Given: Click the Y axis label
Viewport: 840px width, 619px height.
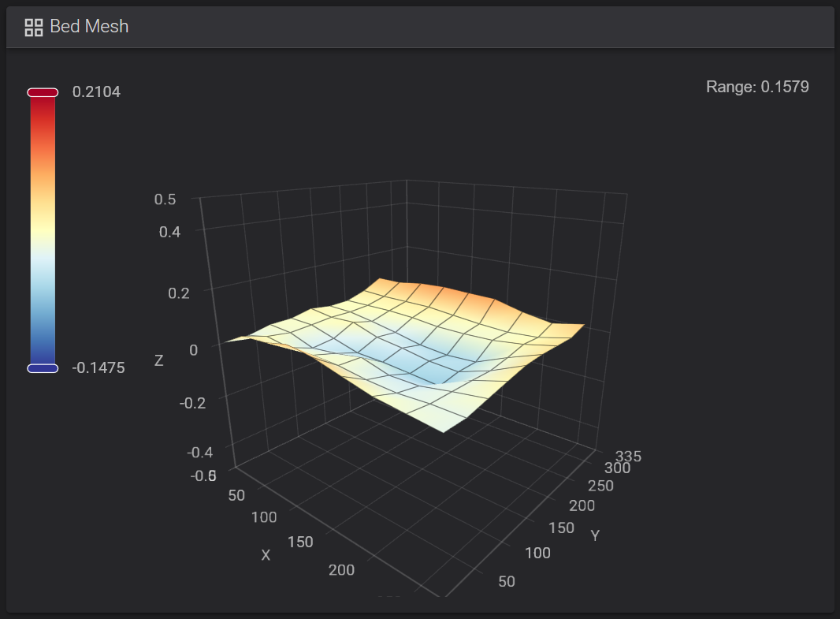Looking at the screenshot, I should click(x=595, y=535).
